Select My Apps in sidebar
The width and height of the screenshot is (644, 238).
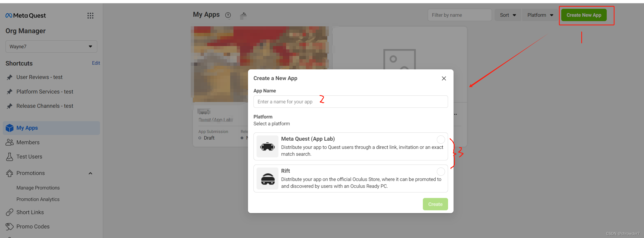51,128
